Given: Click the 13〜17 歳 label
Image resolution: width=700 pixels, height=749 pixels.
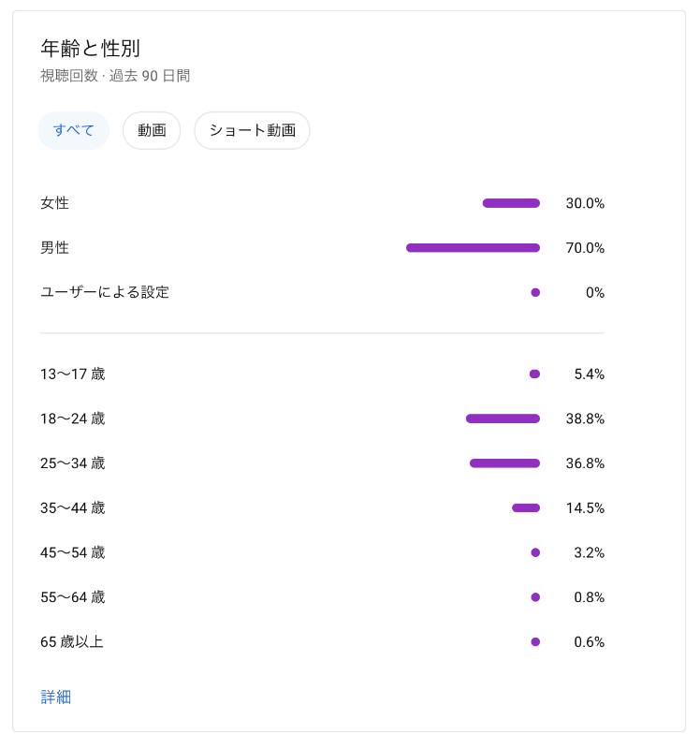Looking at the screenshot, I should point(73,374).
